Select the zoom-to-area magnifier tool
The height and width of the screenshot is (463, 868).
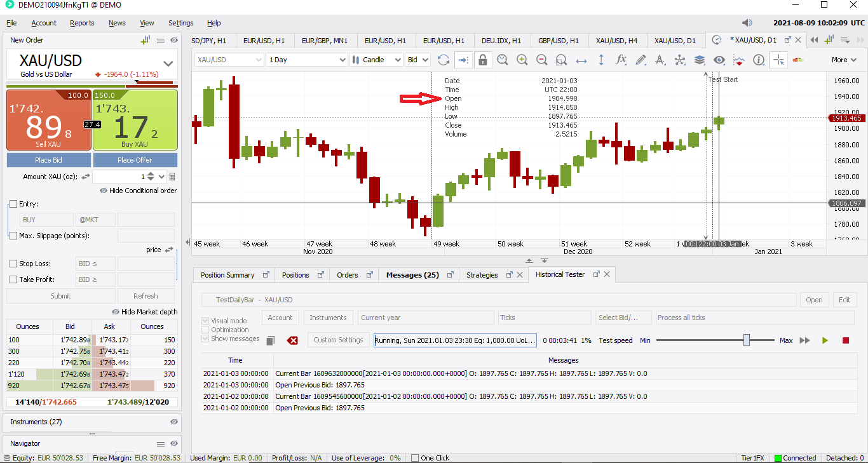click(561, 60)
